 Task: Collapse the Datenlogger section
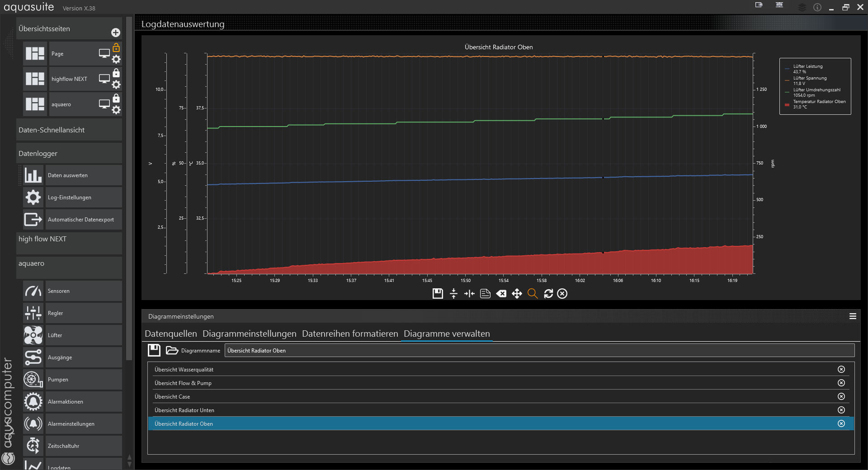click(x=69, y=154)
